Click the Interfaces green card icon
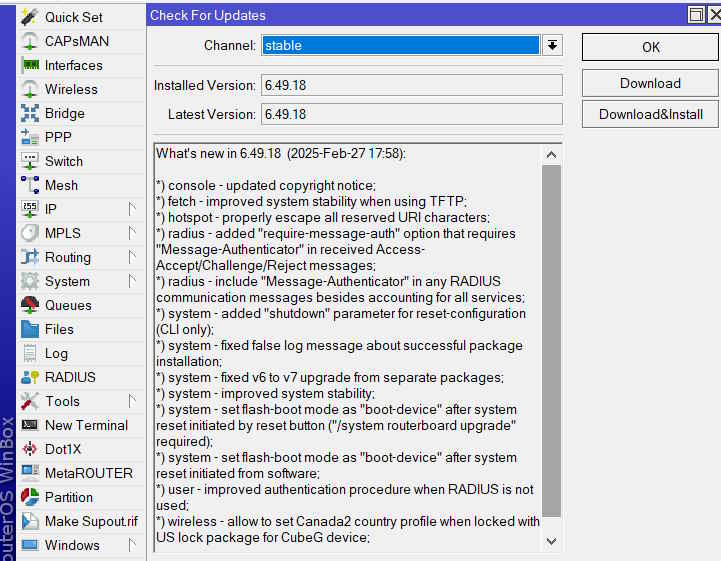 (29, 65)
